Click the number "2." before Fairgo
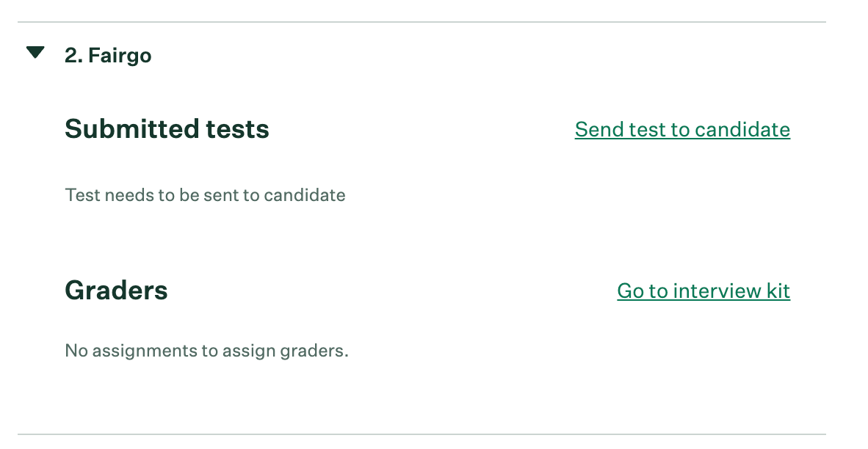The height and width of the screenshot is (449, 868). (x=73, y=56)
